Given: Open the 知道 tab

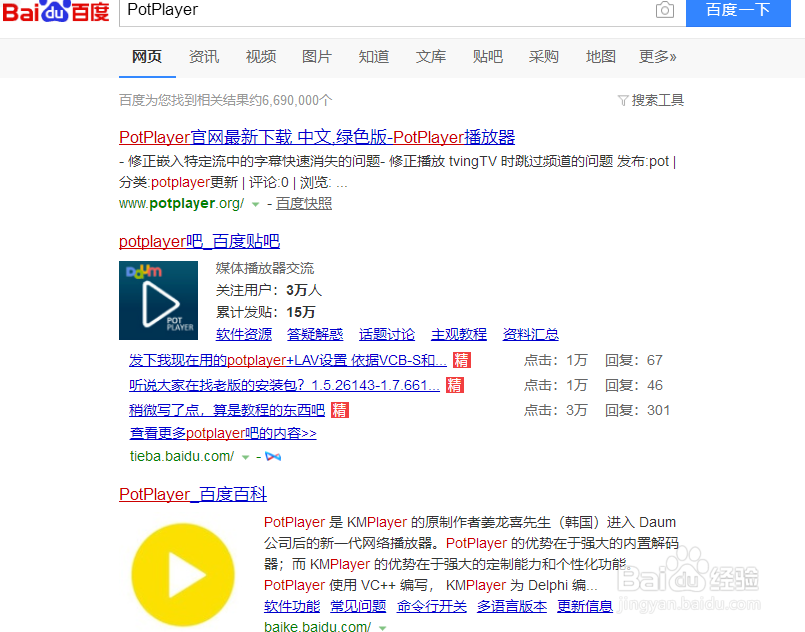Looking at the screenshot, I should pyautogui.click(x=374, y=56).
